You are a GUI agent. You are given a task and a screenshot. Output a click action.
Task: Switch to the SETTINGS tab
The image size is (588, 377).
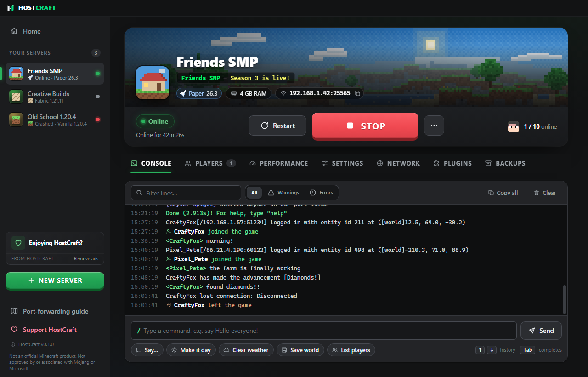click(342, 163)
